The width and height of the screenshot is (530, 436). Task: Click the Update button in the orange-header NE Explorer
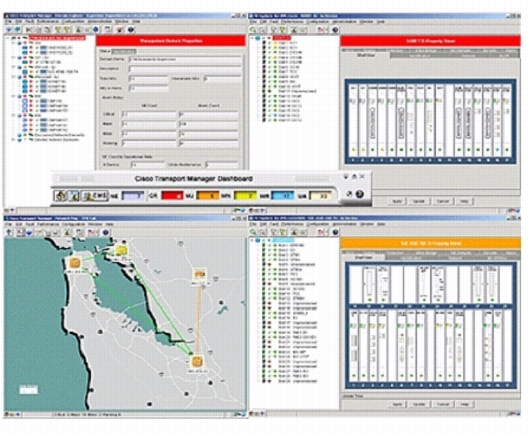click(x=419, y=404)
